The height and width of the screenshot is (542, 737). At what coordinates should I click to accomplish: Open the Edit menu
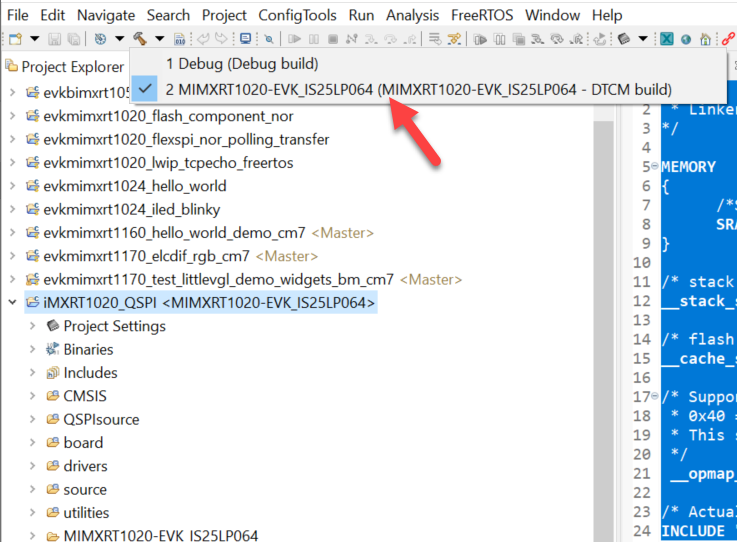click(x=52, y=16)
